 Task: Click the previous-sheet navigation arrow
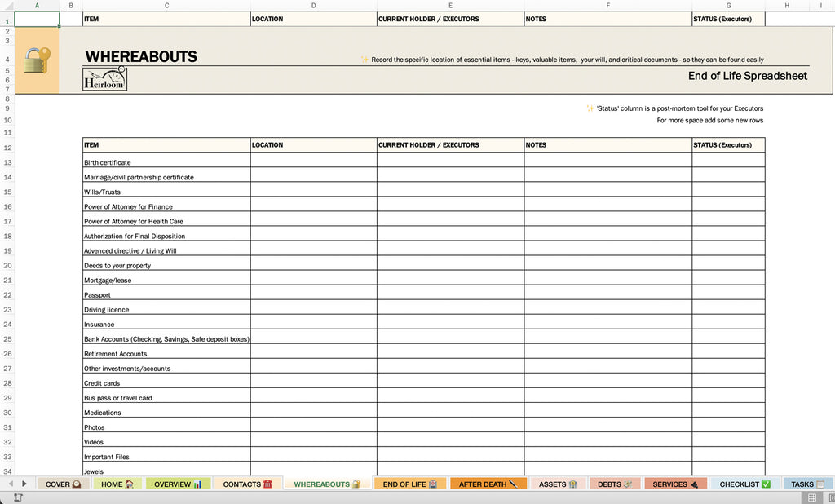click(10, 484)
